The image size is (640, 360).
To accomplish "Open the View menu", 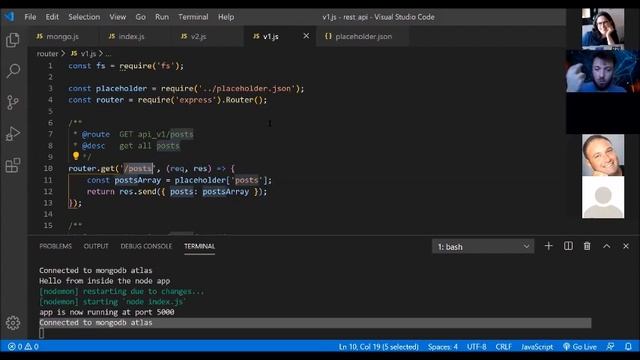I will (118, 17).
